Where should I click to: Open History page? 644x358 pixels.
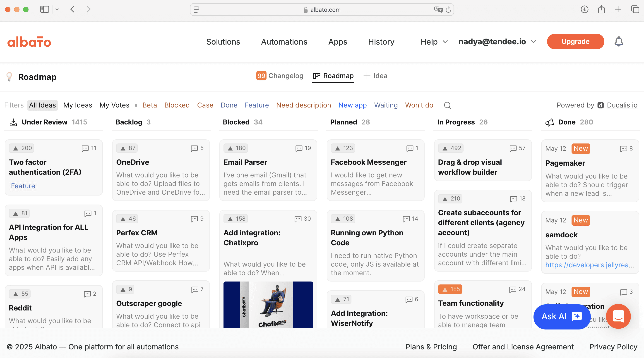coord(381,42)
